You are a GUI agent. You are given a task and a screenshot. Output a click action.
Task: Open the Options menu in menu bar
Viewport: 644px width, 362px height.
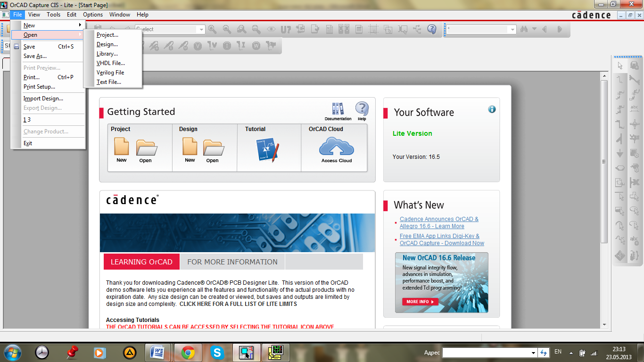93,15
